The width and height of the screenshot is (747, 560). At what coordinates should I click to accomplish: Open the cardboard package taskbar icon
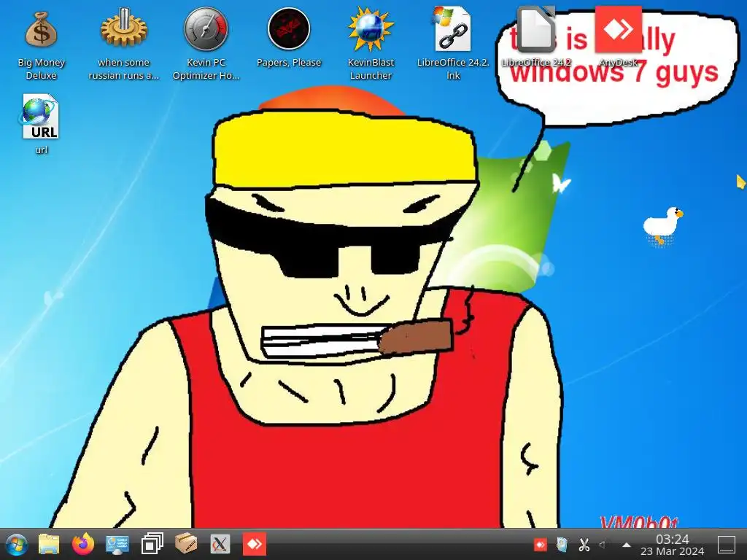186,544
